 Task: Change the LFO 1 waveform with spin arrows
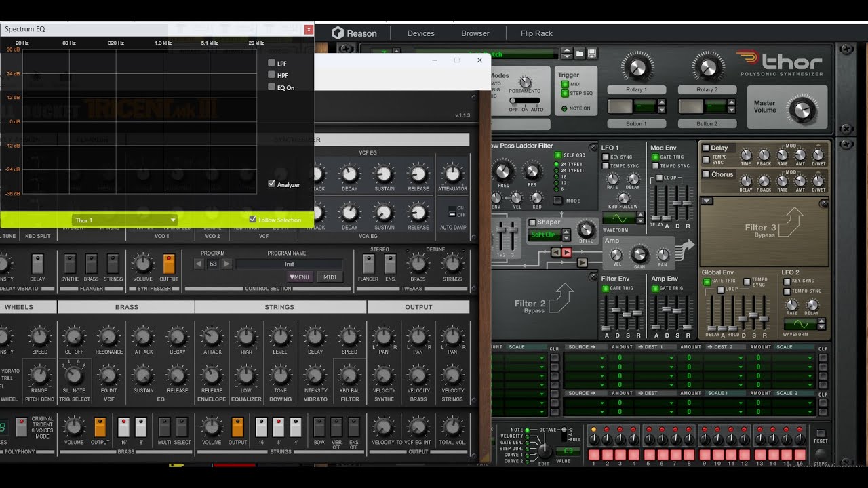pyautogui.click(x=641, y=218)
